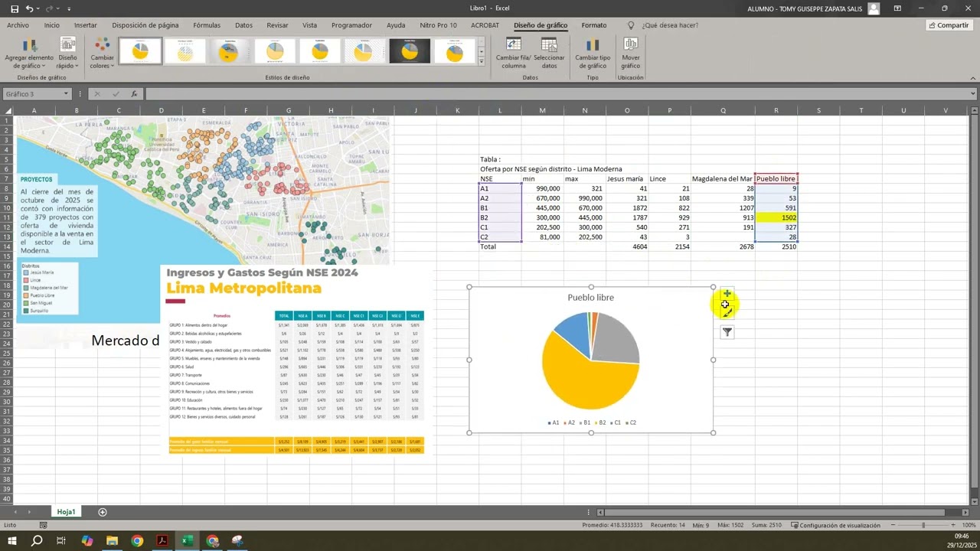Click the Pueblo libre header cell

click(x=776, y=178)
